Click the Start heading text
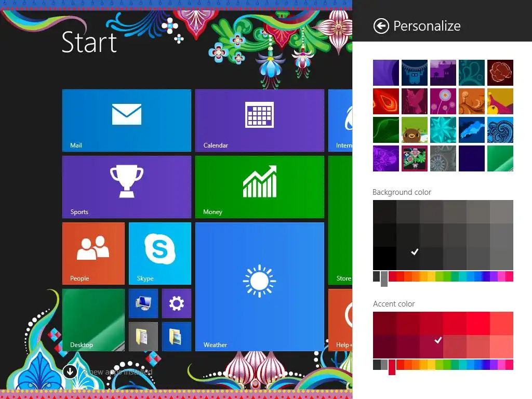This screenshot has width=532, height=399. 89,42
